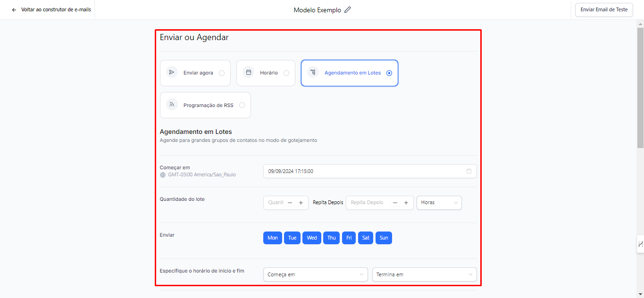Viewport: 644px width, 298px height.
Task: Expand the Começa em time dropdown
Action: tap(315, 274)
